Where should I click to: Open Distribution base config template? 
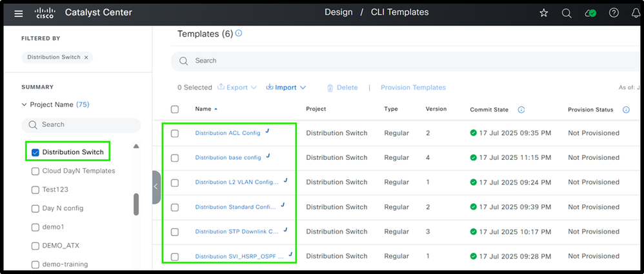point(228,157)
